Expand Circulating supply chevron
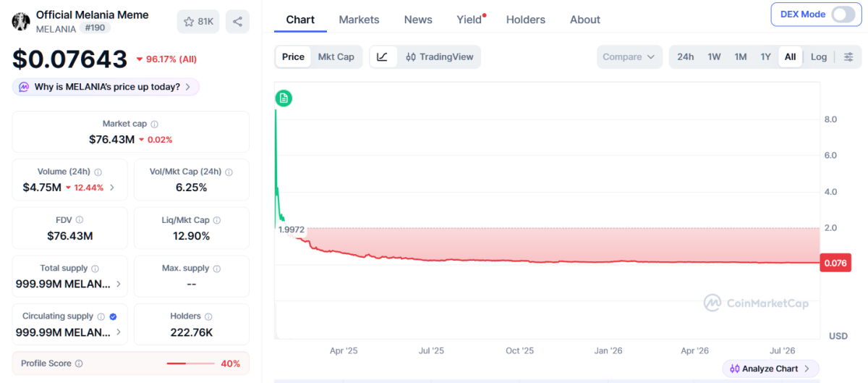 pyautogui.click(x=119, y=332)
